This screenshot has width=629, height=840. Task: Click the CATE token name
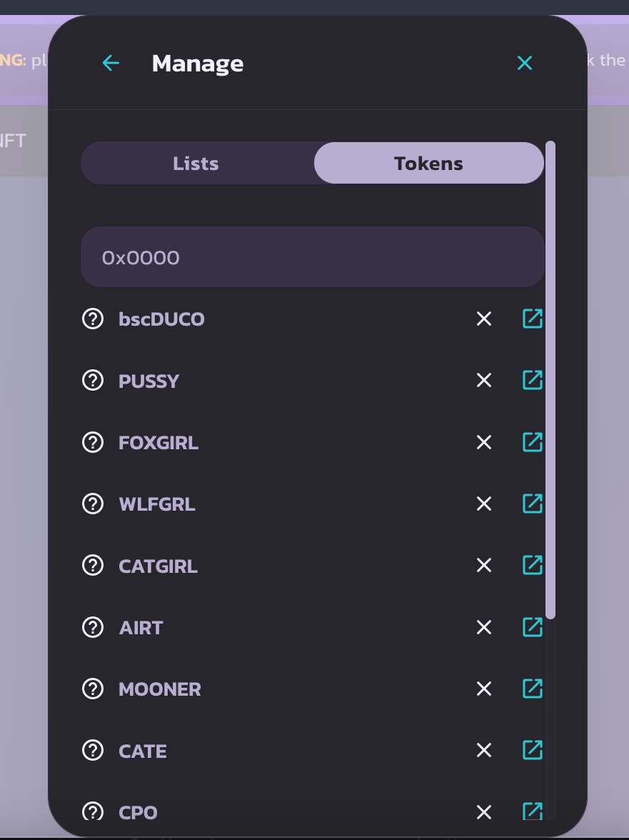point(142,751)
